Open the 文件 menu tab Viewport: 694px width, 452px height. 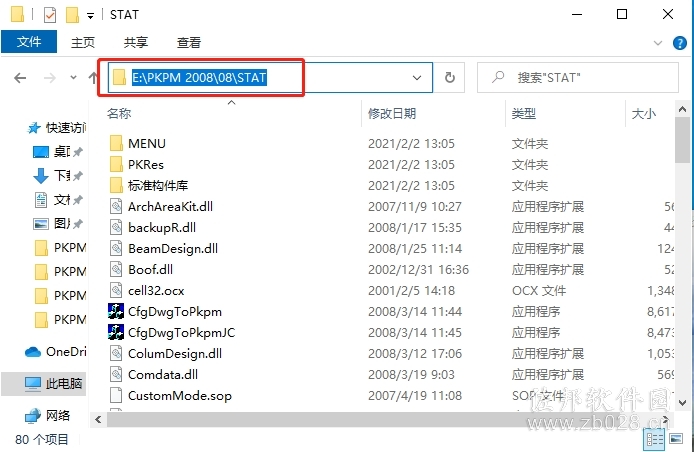point(29,42)
